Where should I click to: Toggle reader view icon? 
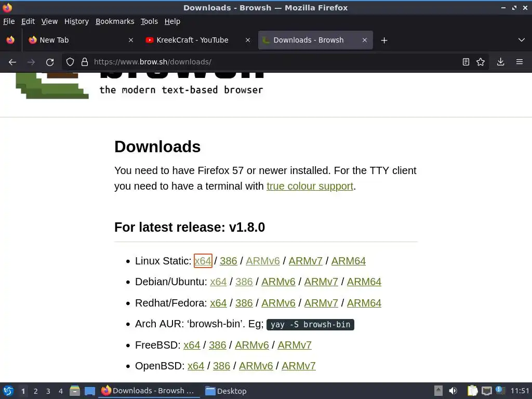point(466,62)
